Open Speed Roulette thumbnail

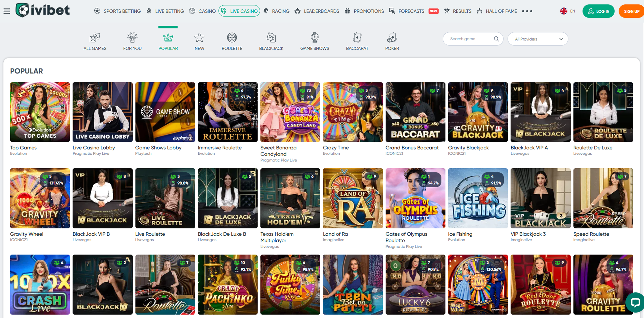coord(603,198)
